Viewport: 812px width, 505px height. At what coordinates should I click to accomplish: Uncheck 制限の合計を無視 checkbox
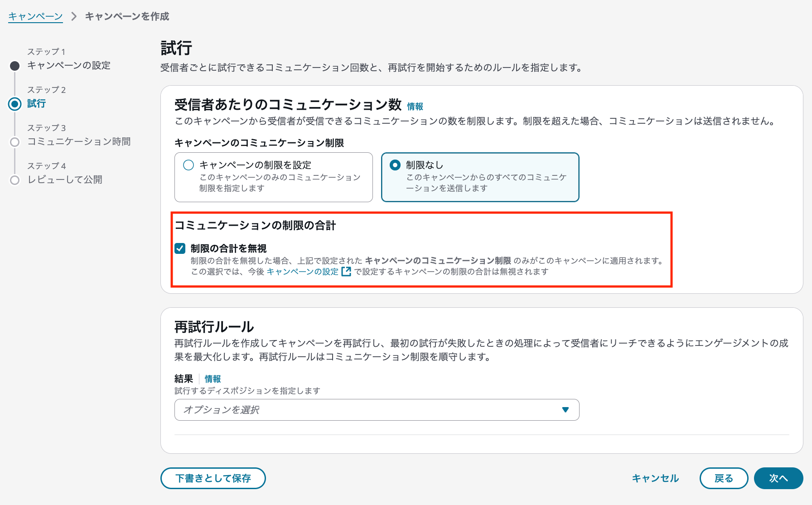180,248
